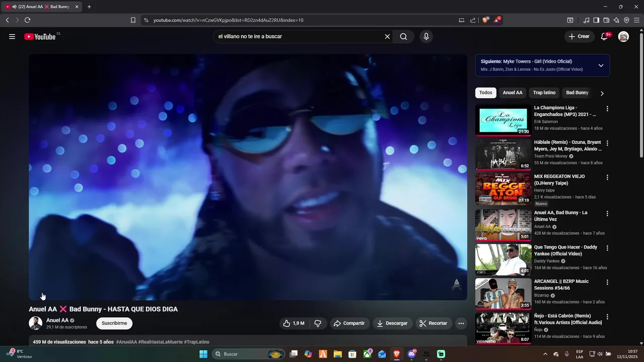Image resolution: width=644 pixels, height=362 pixels.
Task: Open La Champions Liga video thumbnail
Action: (x=503, y=120)
